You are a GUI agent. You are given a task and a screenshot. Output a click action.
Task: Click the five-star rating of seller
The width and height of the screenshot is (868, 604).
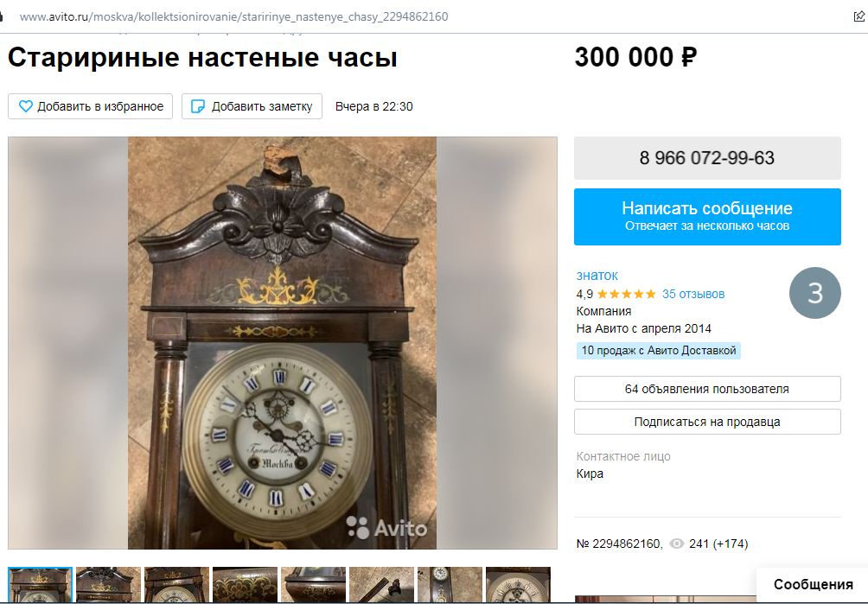click(x=627, y=294)
